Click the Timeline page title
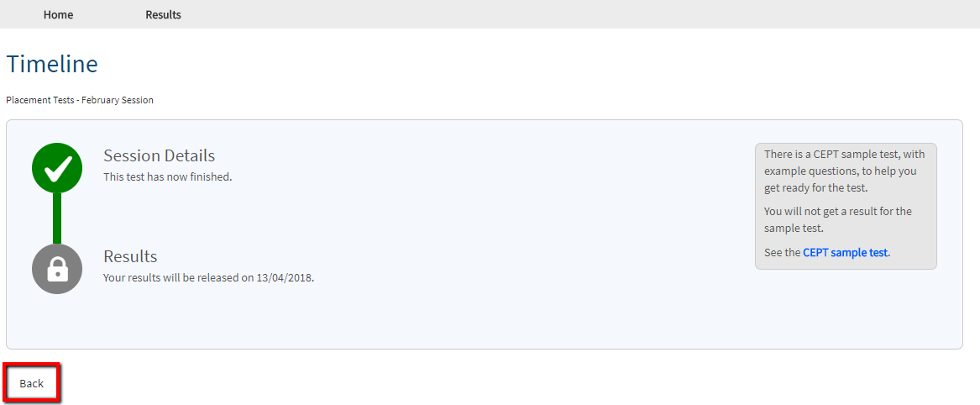Image resolution: width=980 pixels, height=405 pixels. click(52, 65)
